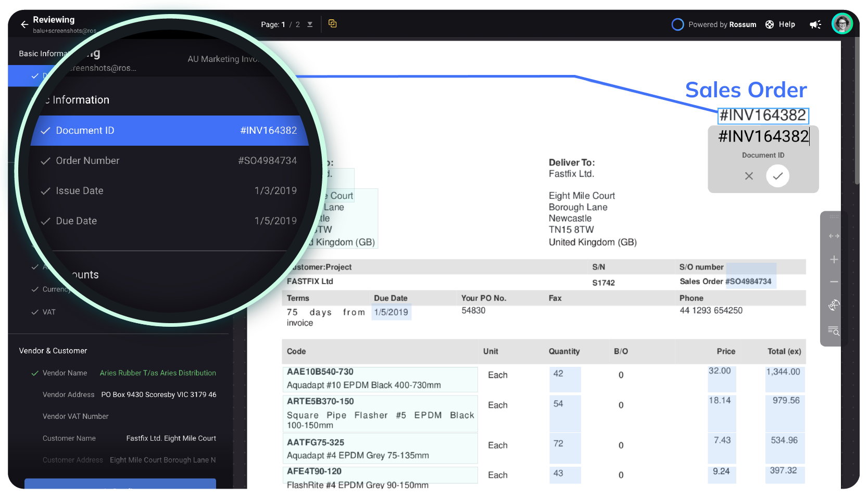Click the Document ID text input box
The width and height of the screenshot is (868, 499).
(763, 136)
